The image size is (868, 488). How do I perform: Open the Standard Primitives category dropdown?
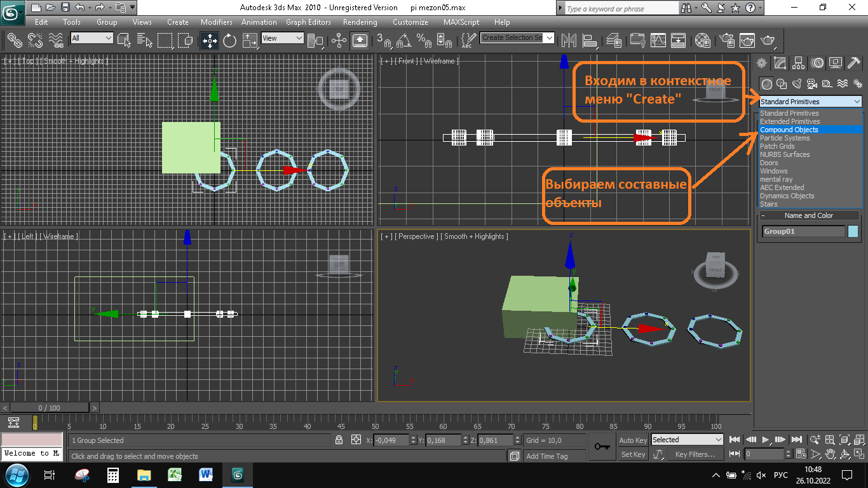(810, 102)
